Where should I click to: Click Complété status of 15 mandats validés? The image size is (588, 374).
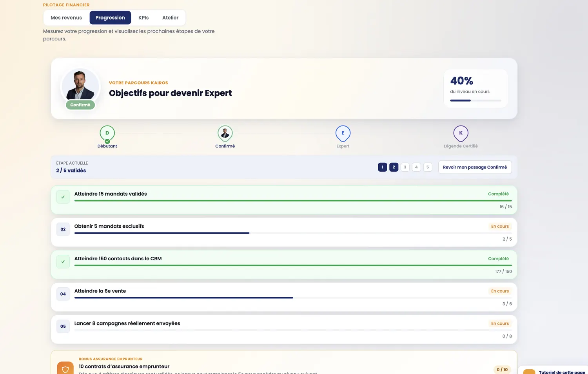[498, 194]
